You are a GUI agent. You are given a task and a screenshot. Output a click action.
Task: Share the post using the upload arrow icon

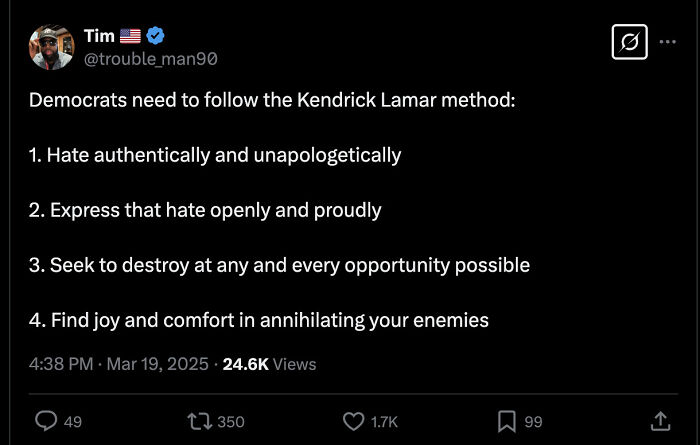tap(660, 421)
